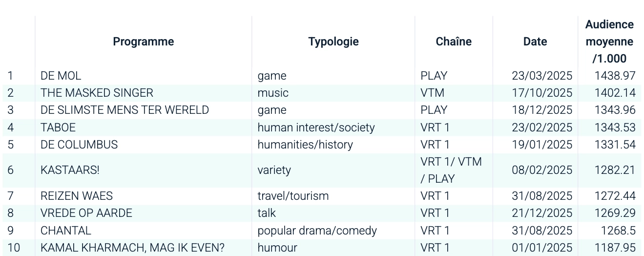Screen dimensions: 644x256
Task: Select the date 23/03/2025
Action: click(542, 76)
